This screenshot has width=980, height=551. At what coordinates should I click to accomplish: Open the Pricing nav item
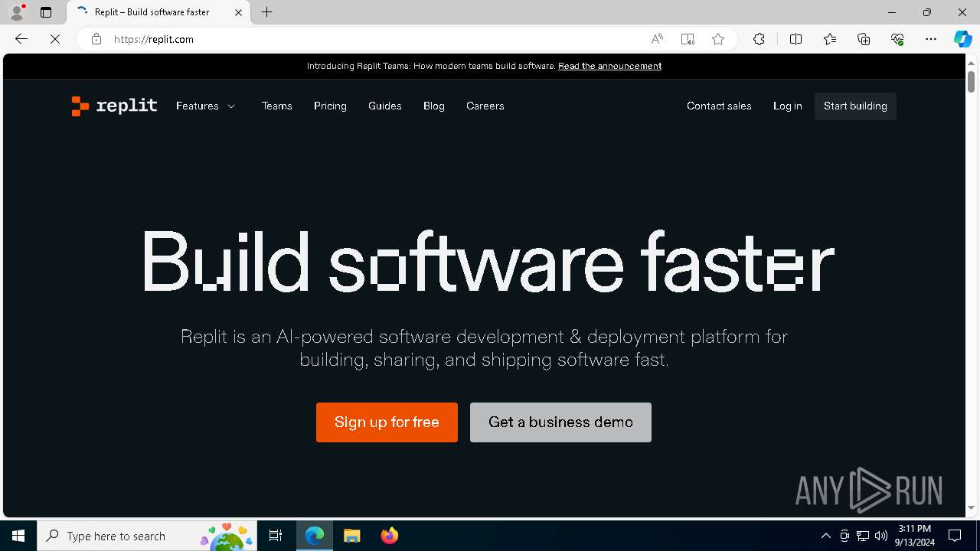point(330,106)
